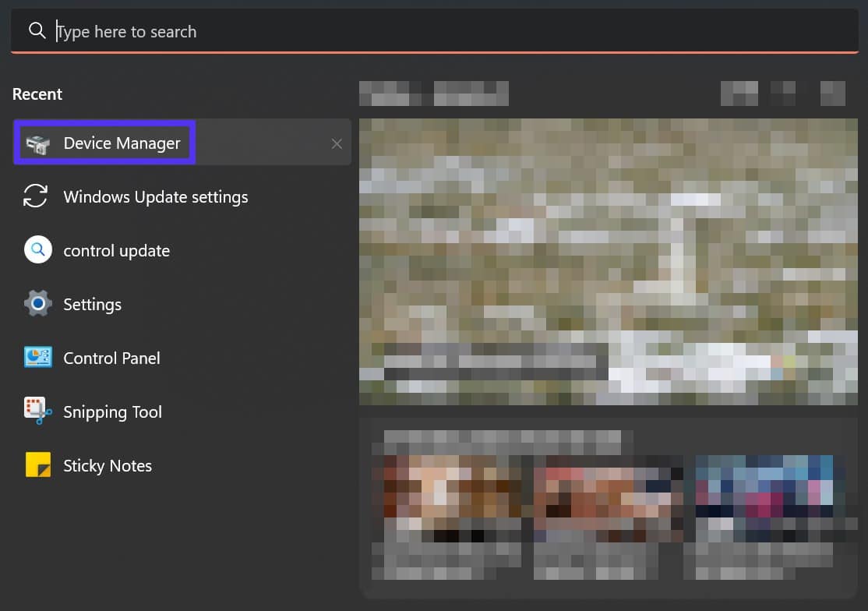Click the Control Panel icon

click(37, 358)
